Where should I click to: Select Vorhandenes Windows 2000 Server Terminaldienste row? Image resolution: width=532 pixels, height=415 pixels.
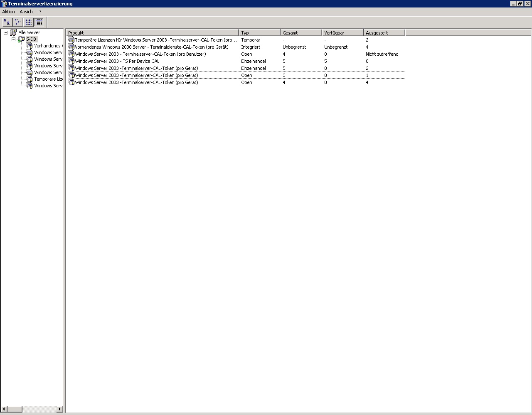151,47
